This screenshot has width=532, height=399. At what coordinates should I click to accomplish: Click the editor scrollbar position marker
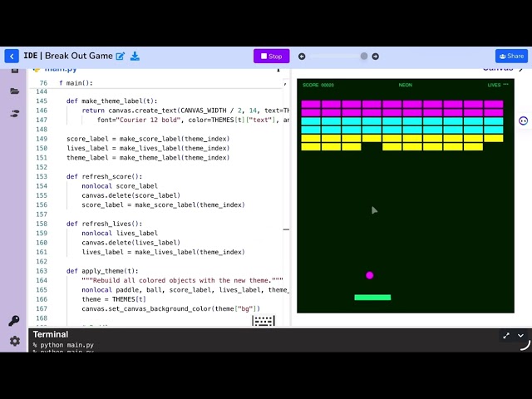286,229
